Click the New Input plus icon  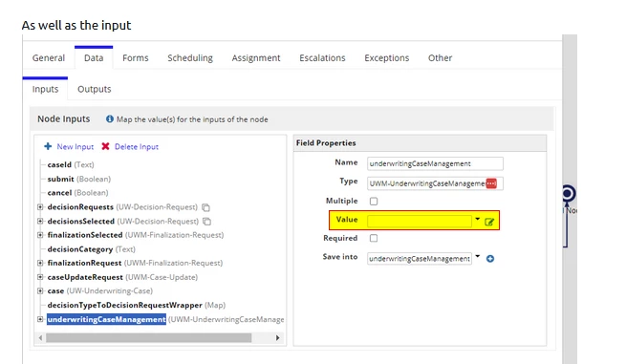coord(48,146)
